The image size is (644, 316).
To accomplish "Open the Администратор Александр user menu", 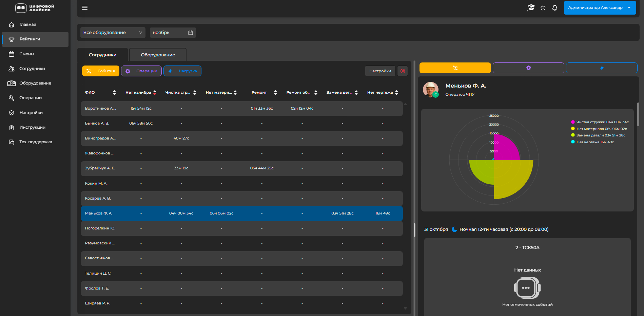I will tap(599, 8).
